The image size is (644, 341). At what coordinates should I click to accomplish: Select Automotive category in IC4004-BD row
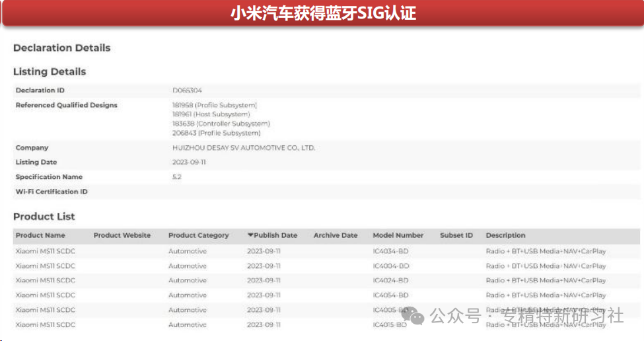[x=188, y=266]
